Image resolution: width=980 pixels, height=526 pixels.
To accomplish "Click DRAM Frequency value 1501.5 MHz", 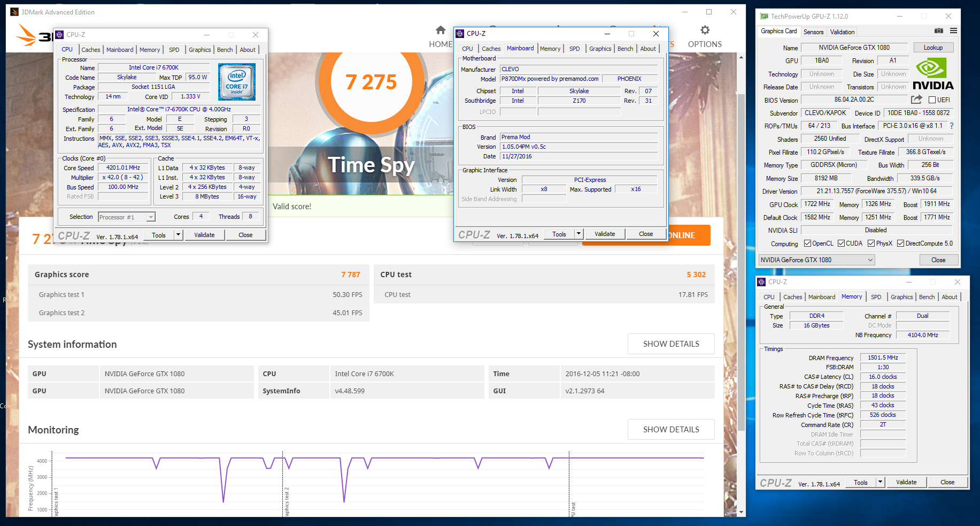I will point(883,357).
